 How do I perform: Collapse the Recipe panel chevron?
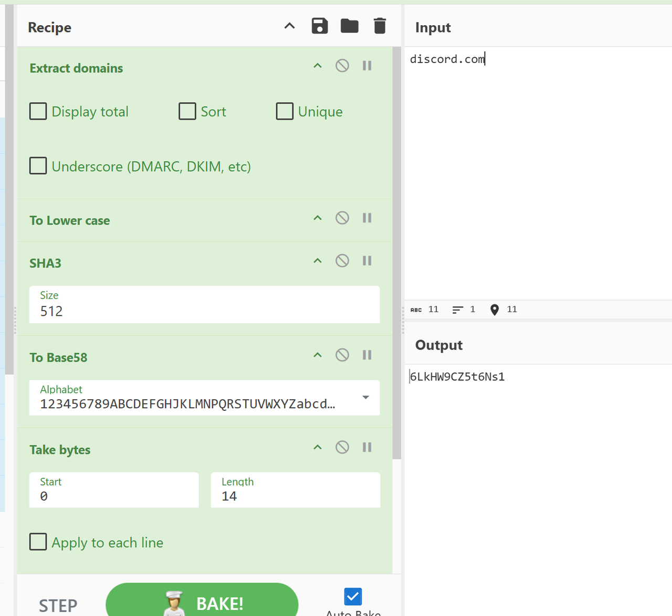289,26
